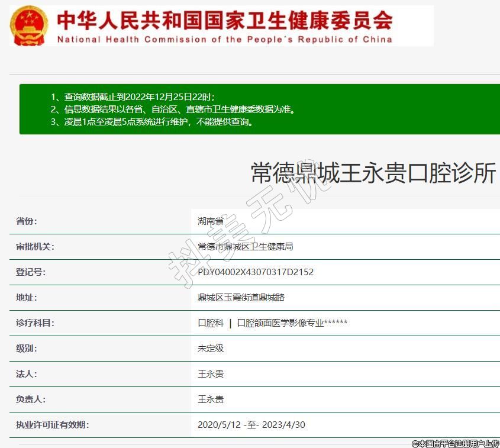
Task: Select the province value 湖南省
Action: pos(211,221)
